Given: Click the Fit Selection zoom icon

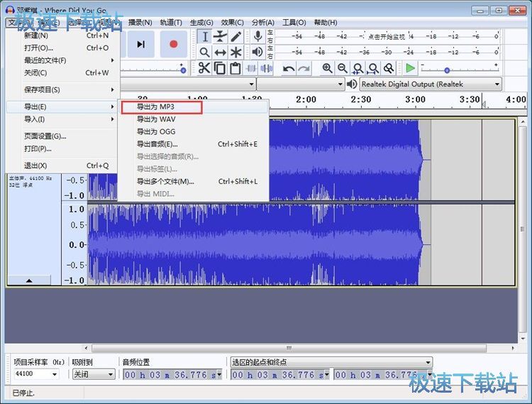Looking at the screenshot, I should pyautogui.click(x=358, y=69).
